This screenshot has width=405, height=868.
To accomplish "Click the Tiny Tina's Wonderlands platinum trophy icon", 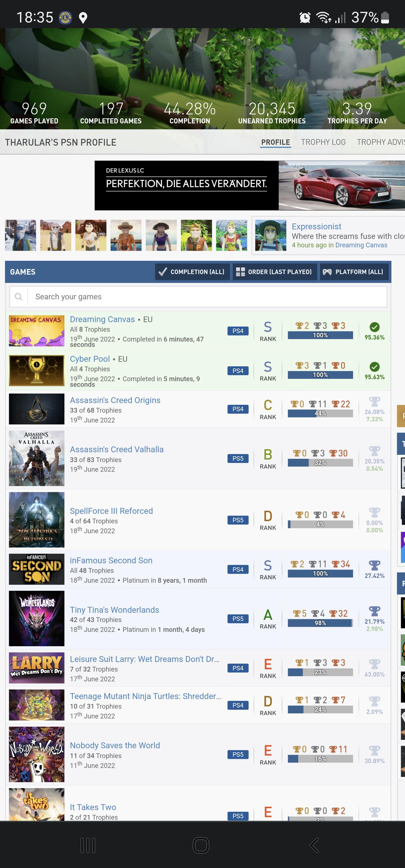I will pyautogui.click(x=374, y=611).
